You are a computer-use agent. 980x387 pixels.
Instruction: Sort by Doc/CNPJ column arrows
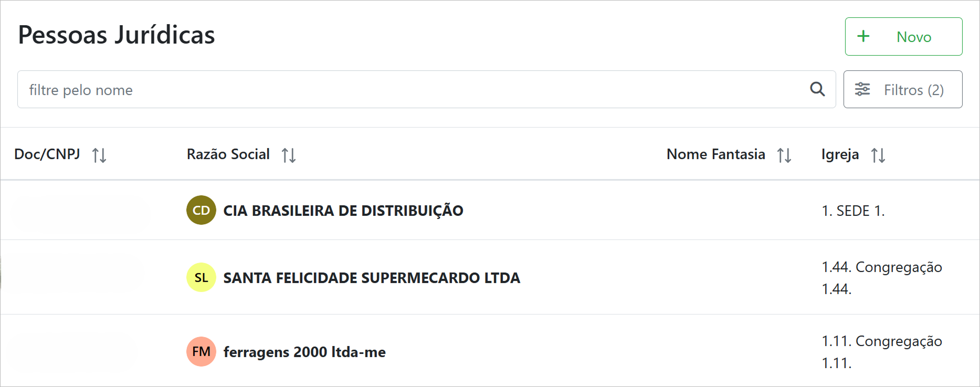tap(99, 155)
